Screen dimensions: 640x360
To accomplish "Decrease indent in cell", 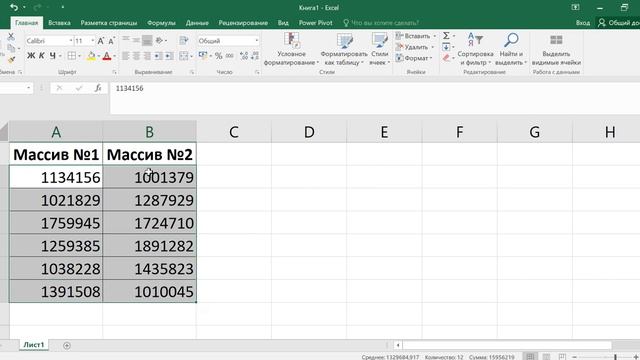I will pyautogui.click(x=158, y=56).
